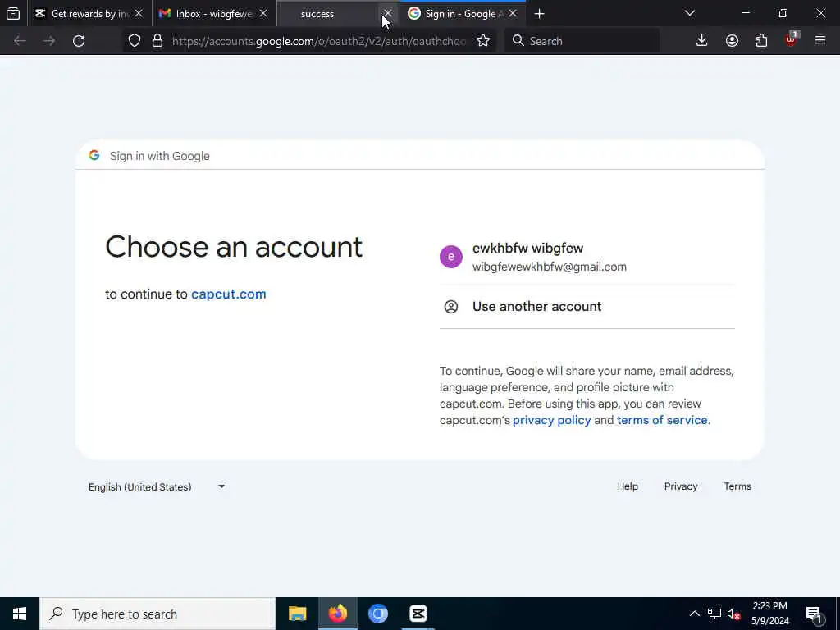Open tracking protection shield icon
Viewport: 840px width, 630px height.
(135, 41)
